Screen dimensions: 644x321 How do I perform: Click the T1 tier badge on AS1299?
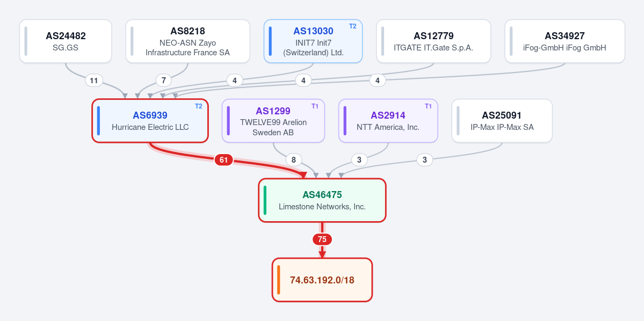point(315,106)
